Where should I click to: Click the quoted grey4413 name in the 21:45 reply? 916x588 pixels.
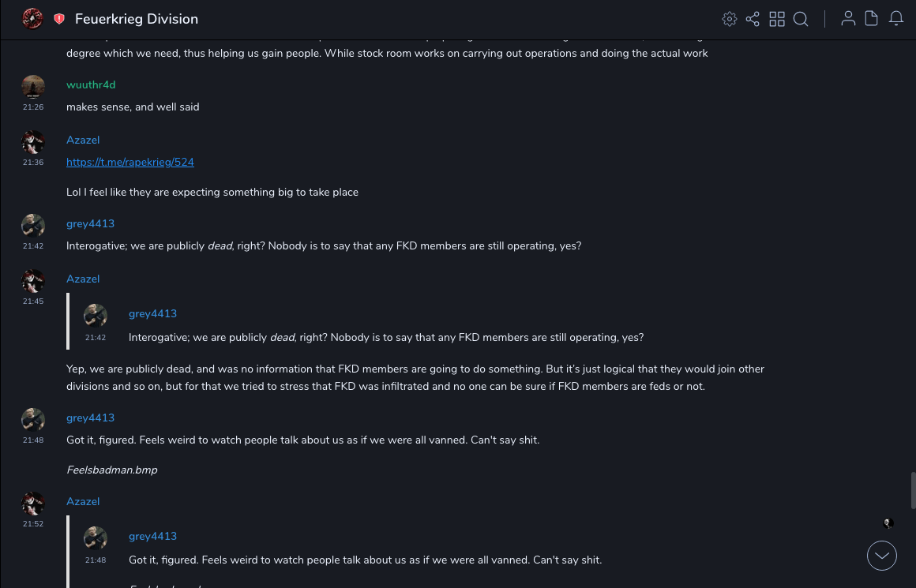click(152, 313)
